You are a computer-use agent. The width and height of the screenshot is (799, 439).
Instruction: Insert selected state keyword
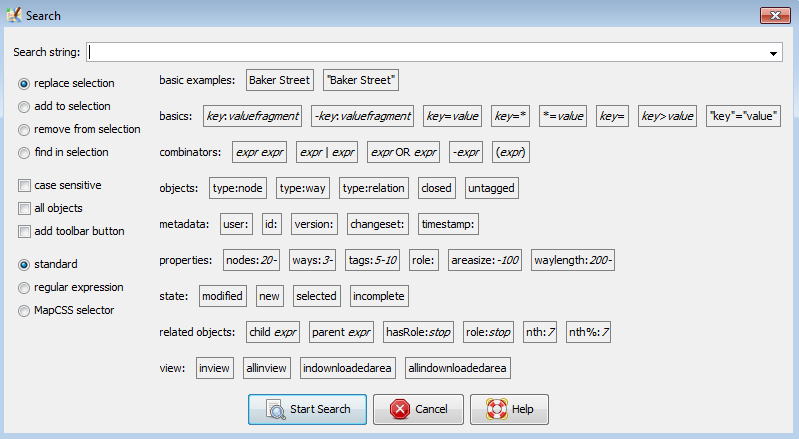316,296
